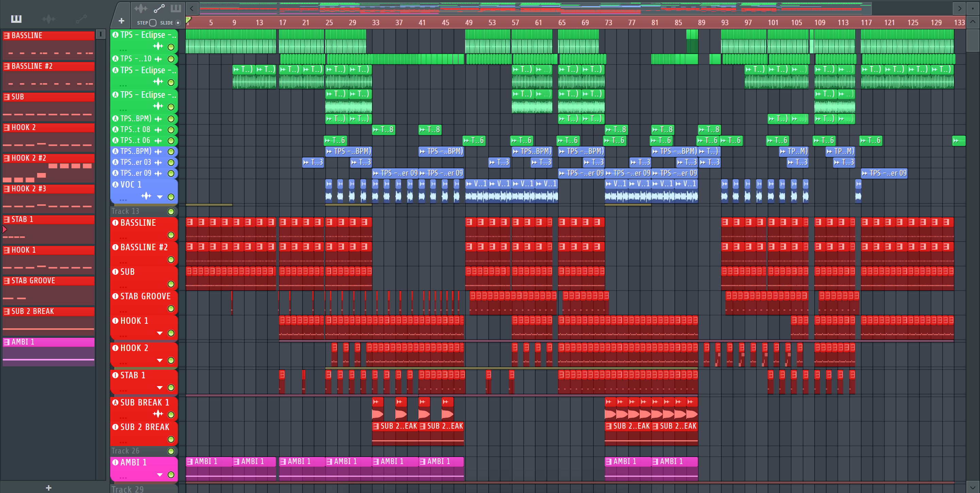
Task: Toggle mute on Track 13
Action: point(171,211)
